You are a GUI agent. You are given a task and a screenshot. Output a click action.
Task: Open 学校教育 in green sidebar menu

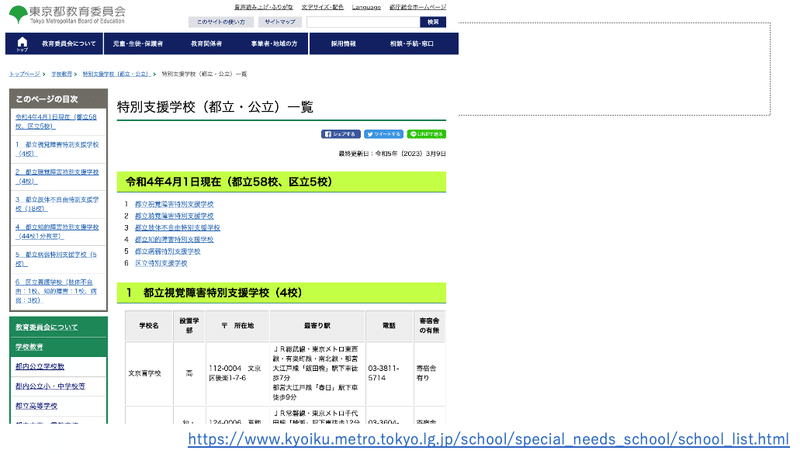pos(29,347)
